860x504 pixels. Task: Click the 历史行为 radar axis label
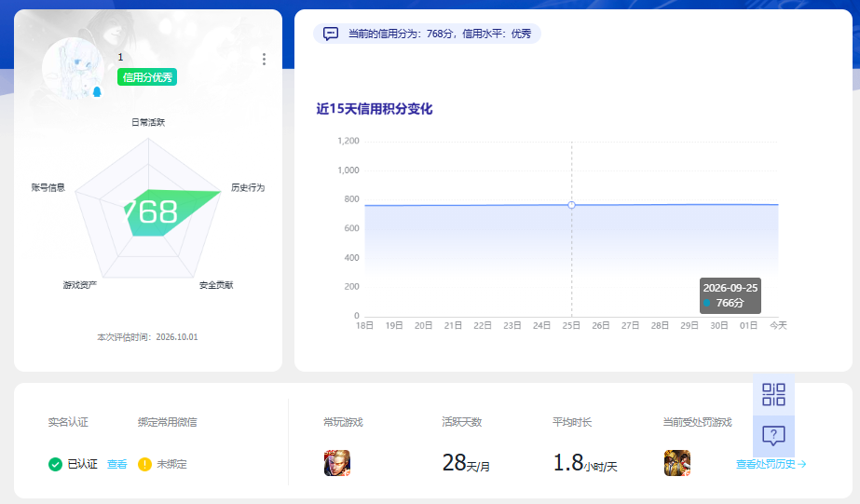coord(248,187)
